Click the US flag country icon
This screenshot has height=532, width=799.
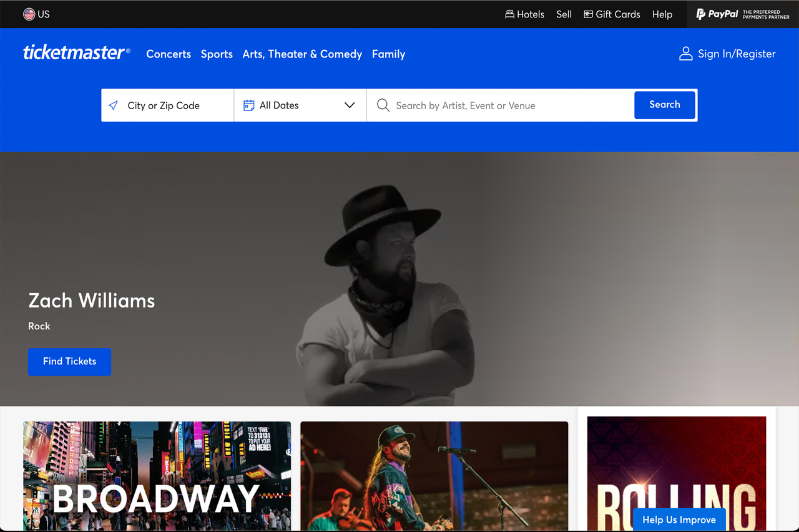29,14
